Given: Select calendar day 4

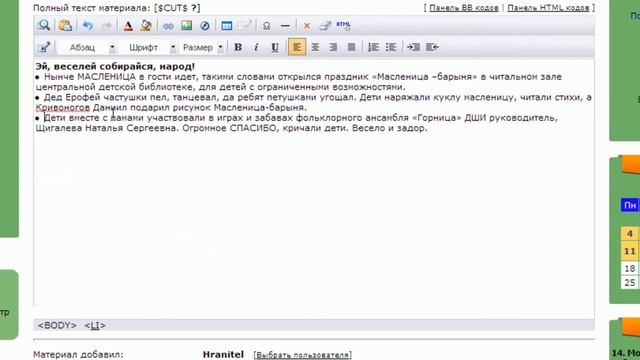Looking at the screenshot, I should [x=629, y=233].
